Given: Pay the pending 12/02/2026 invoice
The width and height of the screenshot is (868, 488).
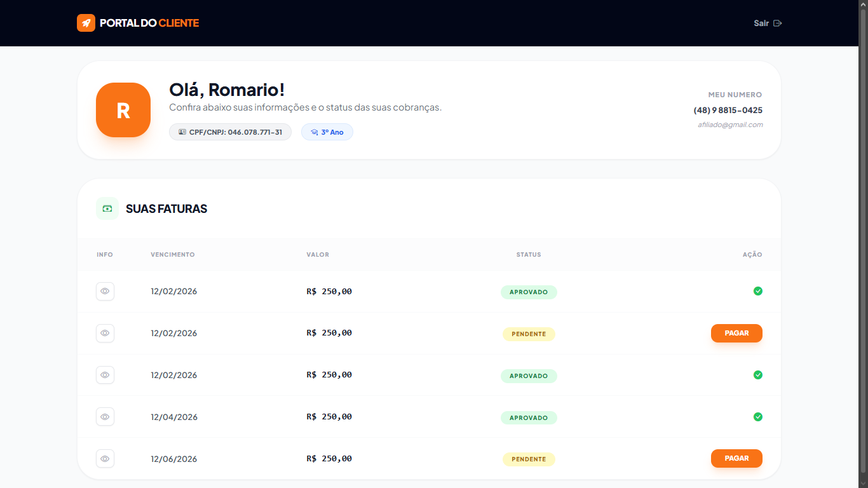Looking at the screenshot, I should click(736, 333).
